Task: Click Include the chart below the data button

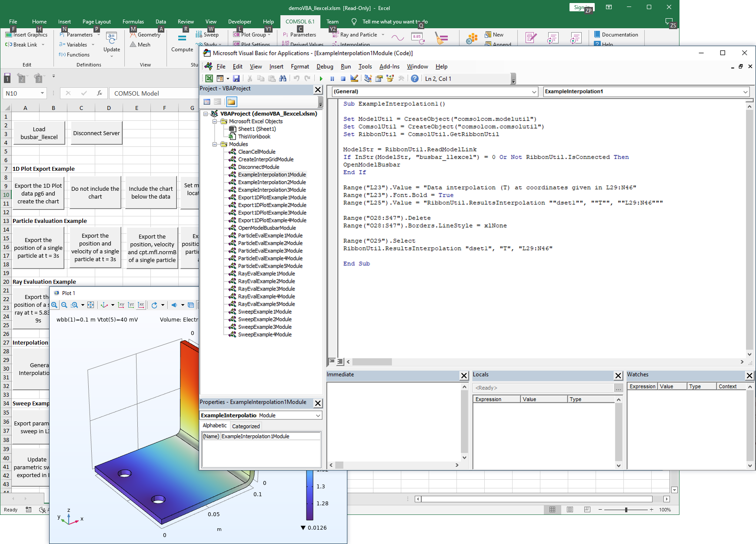Action: pos(151,192)
